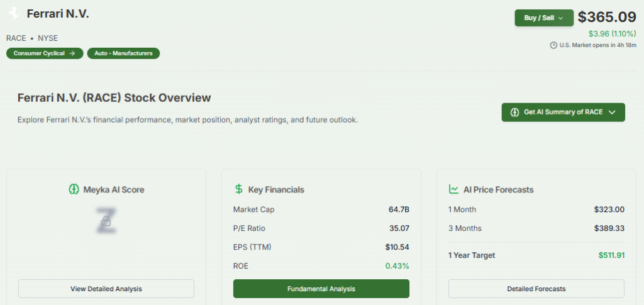Open the Consumer Cyclical sector tag

[x=45, y=53]
